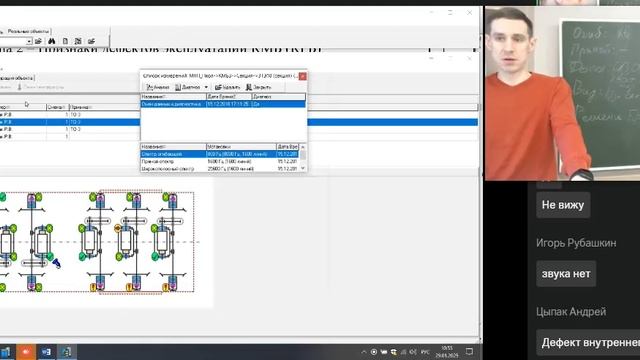Select the Прямой спектр row

tap(220, 162)
